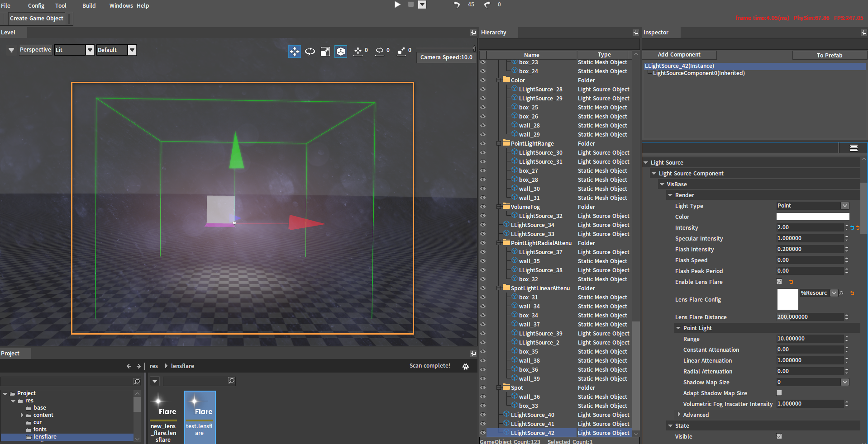This screenshot has width=868, height=444.
Task: Float the Inspector panel with its dock icon
Action: click(x=864, y=33)
